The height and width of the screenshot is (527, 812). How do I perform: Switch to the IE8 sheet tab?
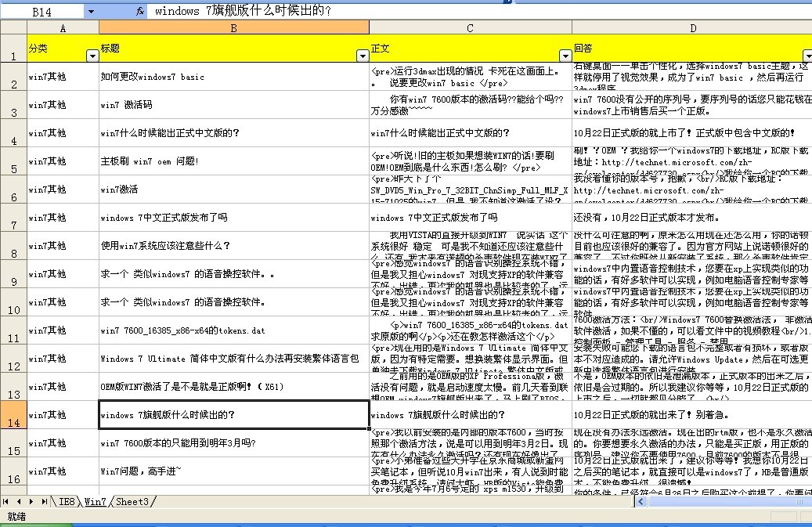point(67,501)
